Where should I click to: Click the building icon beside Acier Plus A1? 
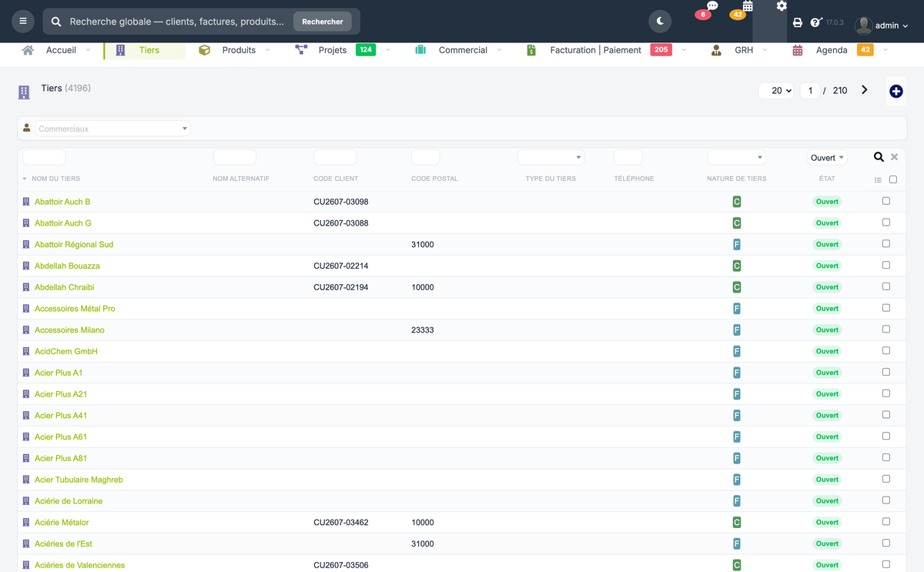pos(27,373)
